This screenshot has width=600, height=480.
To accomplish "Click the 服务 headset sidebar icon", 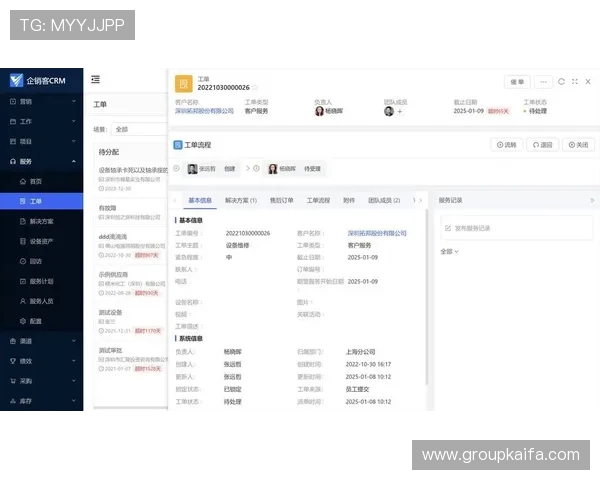I will click(13, 161).
